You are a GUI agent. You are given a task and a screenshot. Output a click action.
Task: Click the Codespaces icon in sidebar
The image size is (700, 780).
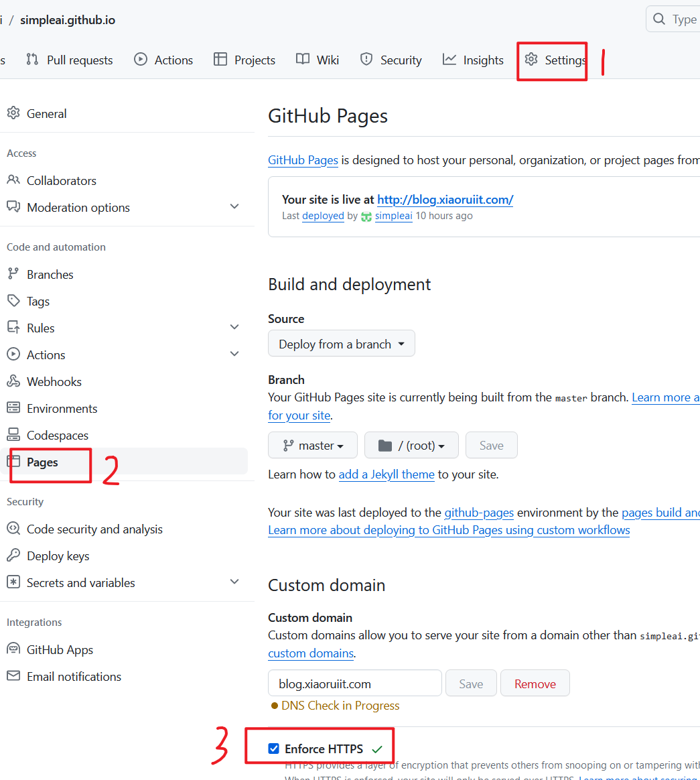tap(13, 435)
